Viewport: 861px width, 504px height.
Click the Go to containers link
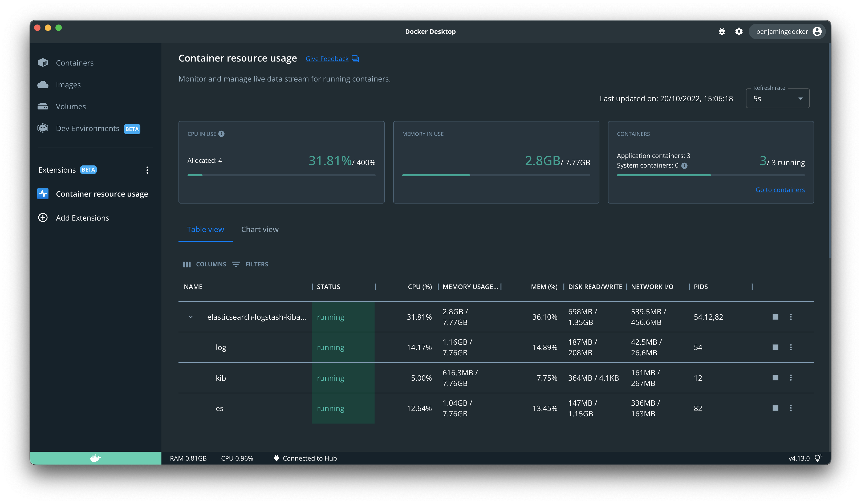(x=780, y=190)
